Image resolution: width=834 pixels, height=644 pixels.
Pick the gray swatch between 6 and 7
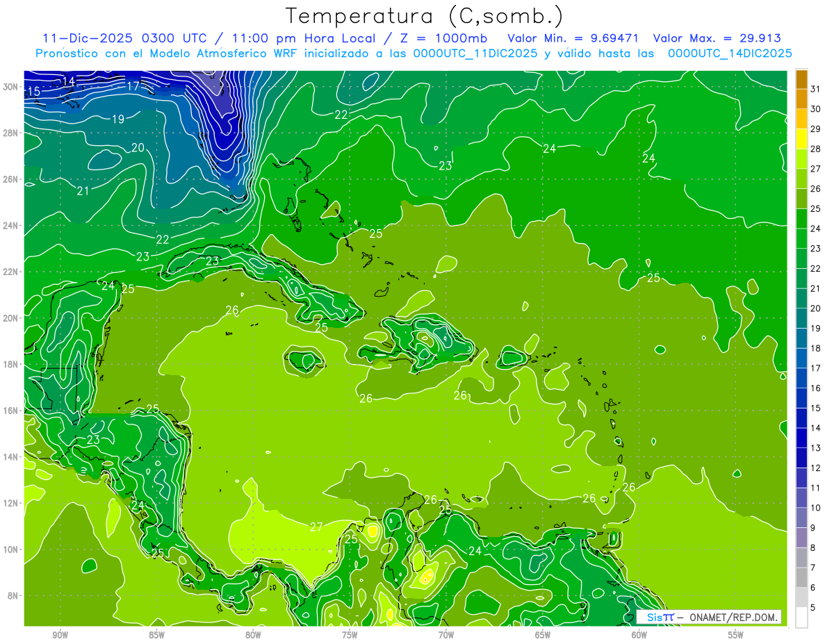tap(801, 577)
